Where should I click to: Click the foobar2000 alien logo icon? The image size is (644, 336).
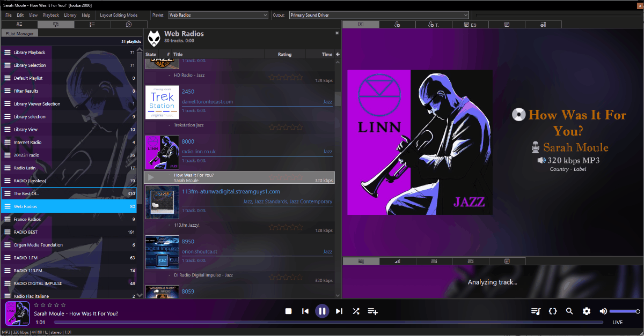click(x=153, y=38)
